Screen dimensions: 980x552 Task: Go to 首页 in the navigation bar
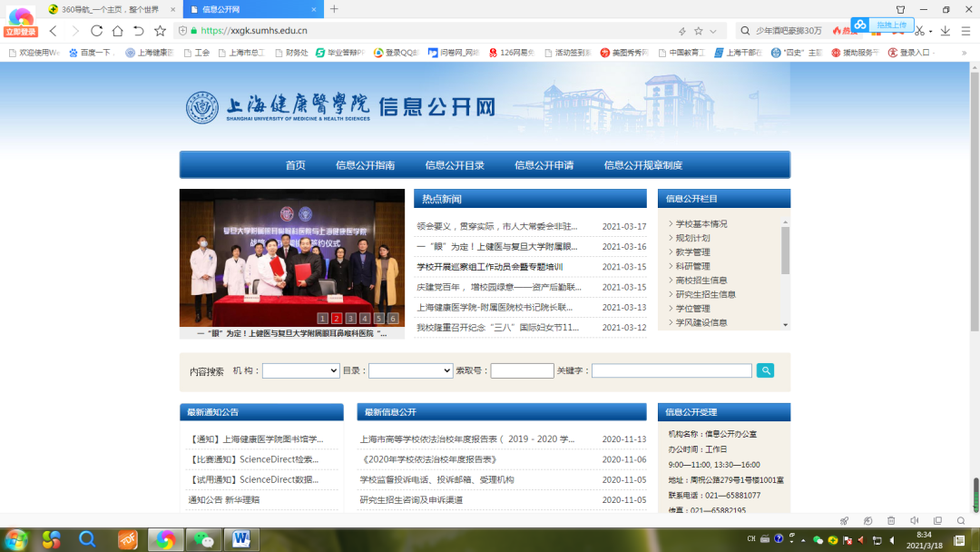pos(296,165)
